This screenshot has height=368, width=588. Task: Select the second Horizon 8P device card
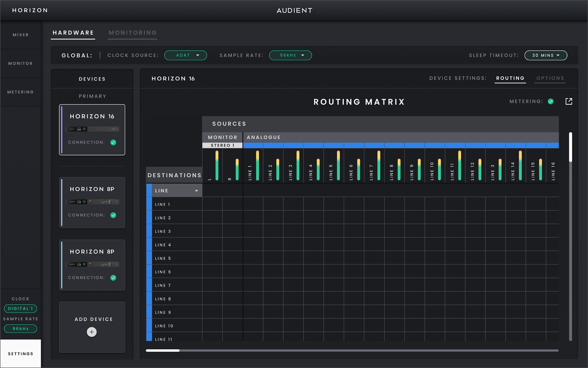click(x=92, y=265)
